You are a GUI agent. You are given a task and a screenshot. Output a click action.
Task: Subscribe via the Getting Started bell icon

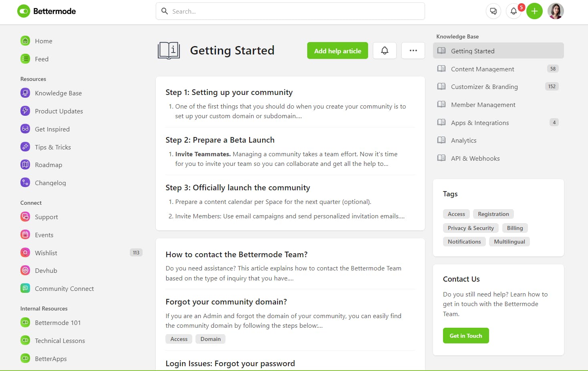tap(385, 50)
